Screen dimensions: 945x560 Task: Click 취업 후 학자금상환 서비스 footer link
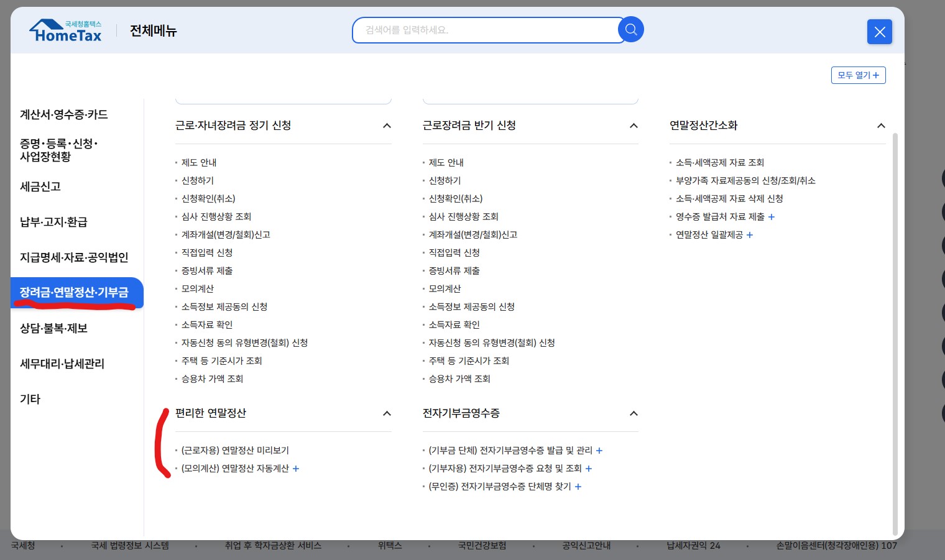click(x=273, y=546)
